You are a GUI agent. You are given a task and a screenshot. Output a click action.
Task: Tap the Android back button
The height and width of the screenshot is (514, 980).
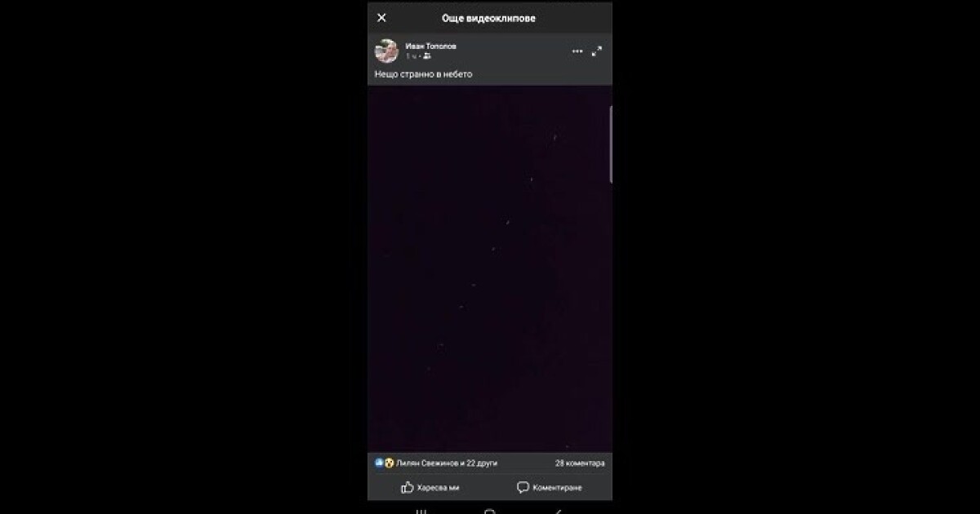558,512
